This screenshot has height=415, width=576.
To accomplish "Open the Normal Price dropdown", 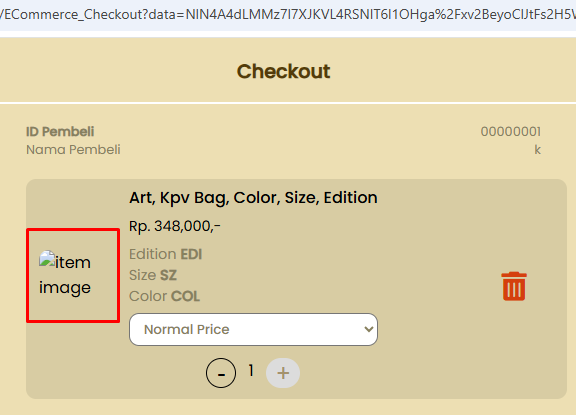I will 253,329.
